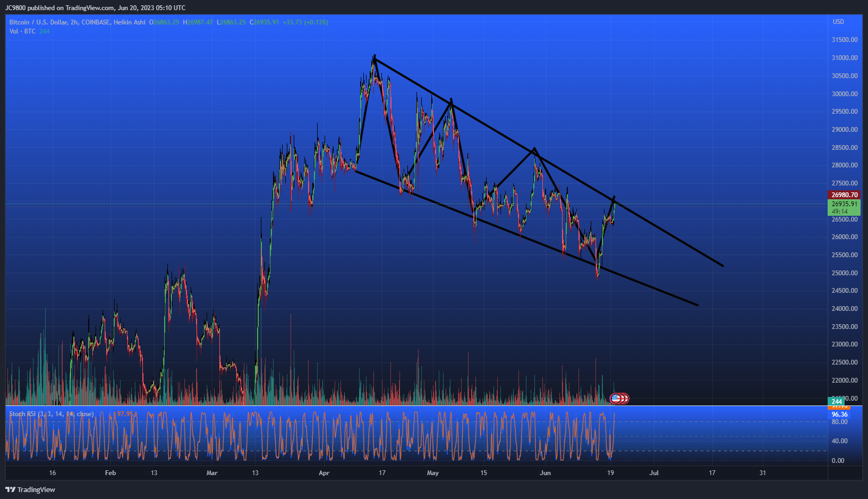Click the May date axis label
The height and width of the screenshot is (499, 868).
433,473
